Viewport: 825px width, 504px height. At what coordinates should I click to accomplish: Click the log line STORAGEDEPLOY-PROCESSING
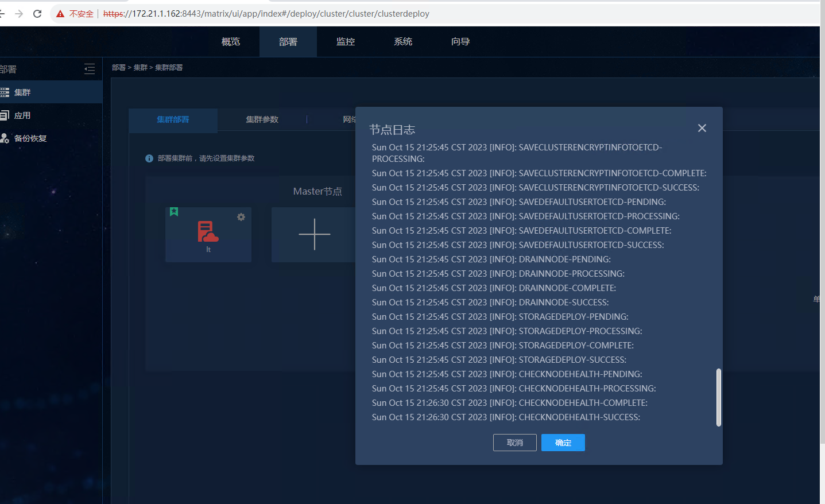(x=507, y=331)
